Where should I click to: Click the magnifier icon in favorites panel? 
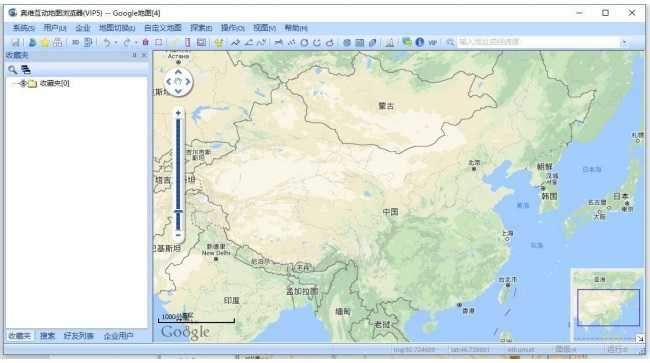point(12,70)
